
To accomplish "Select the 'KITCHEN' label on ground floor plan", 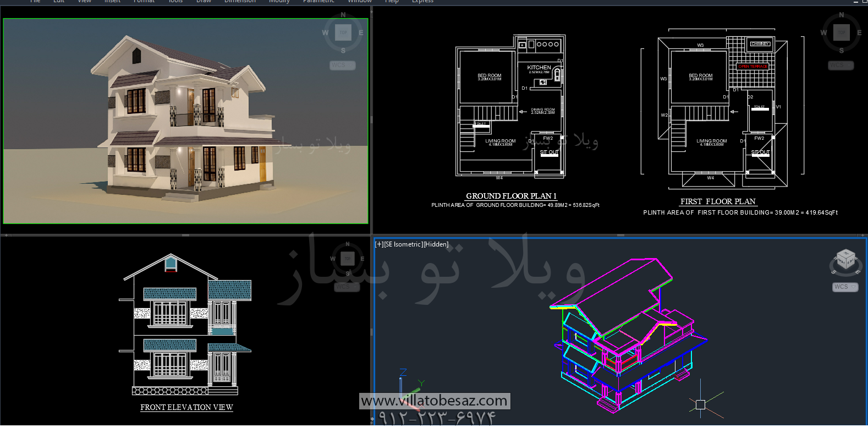I will (x=539, y=67).
